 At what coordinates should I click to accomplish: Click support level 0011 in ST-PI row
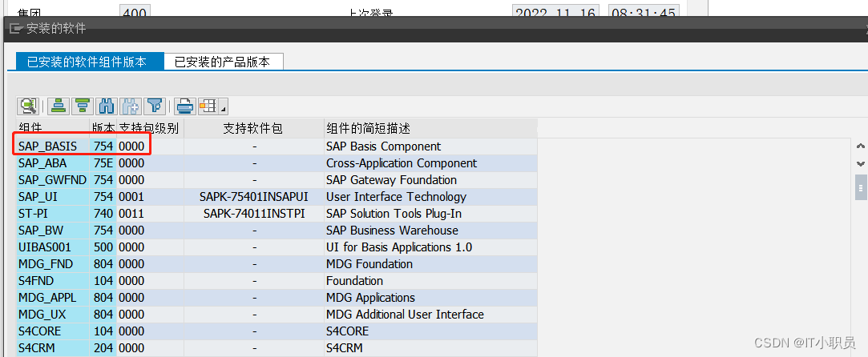tap(150, 213)
